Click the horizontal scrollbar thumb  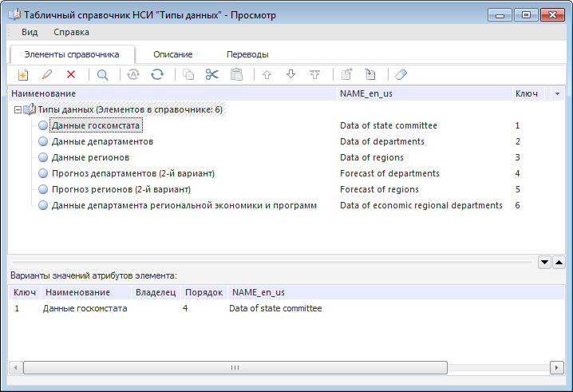click(235, 367)
